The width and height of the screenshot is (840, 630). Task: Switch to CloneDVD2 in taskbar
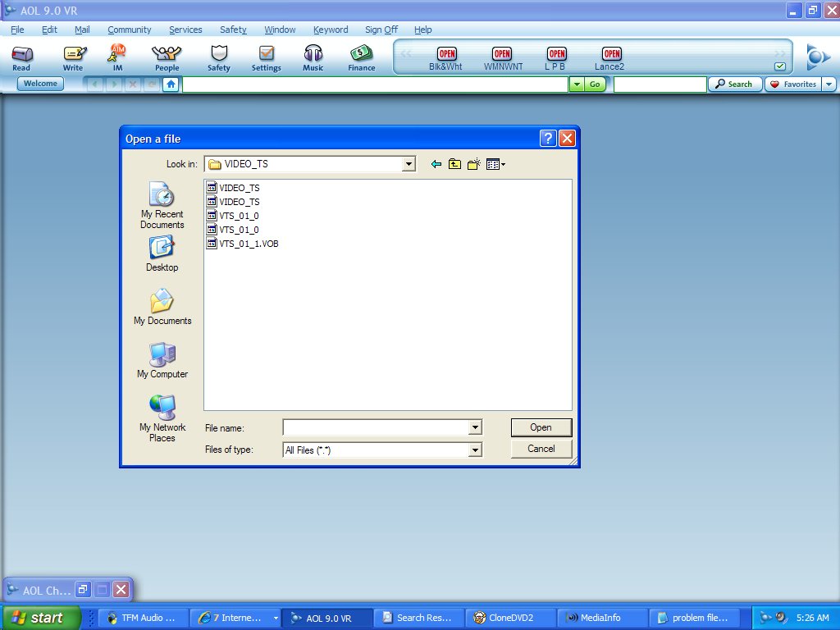point(510,618)
